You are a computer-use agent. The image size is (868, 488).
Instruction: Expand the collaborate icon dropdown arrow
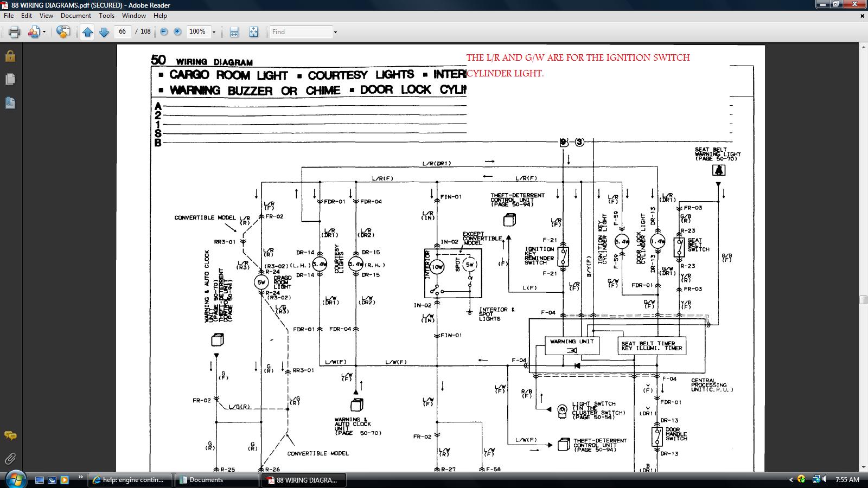pyautogui.click(x=44, y=32)
